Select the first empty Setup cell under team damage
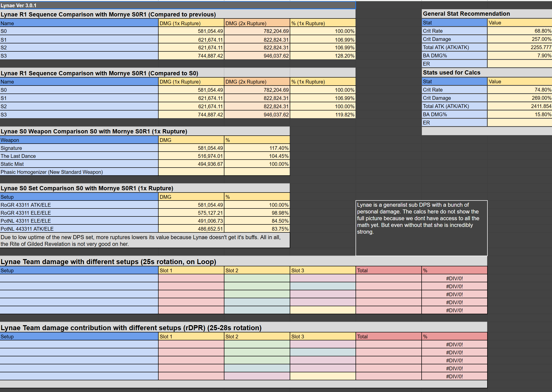552x392 pixels. coord(79,279)
